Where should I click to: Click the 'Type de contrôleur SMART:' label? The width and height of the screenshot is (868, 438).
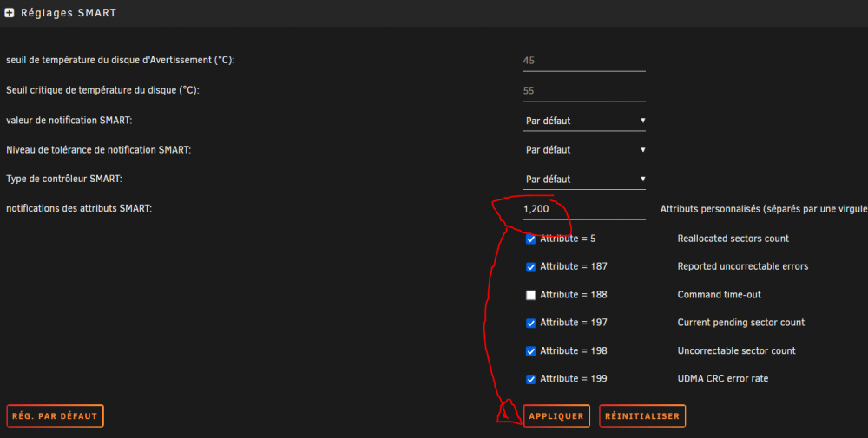pos(64,179)
